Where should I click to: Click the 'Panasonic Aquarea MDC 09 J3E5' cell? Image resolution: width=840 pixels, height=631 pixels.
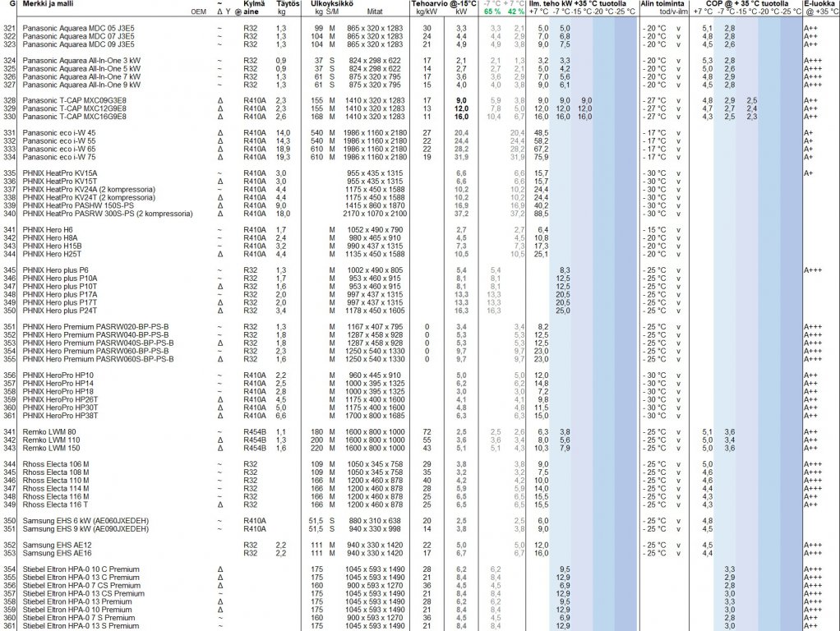coord(78,44)
